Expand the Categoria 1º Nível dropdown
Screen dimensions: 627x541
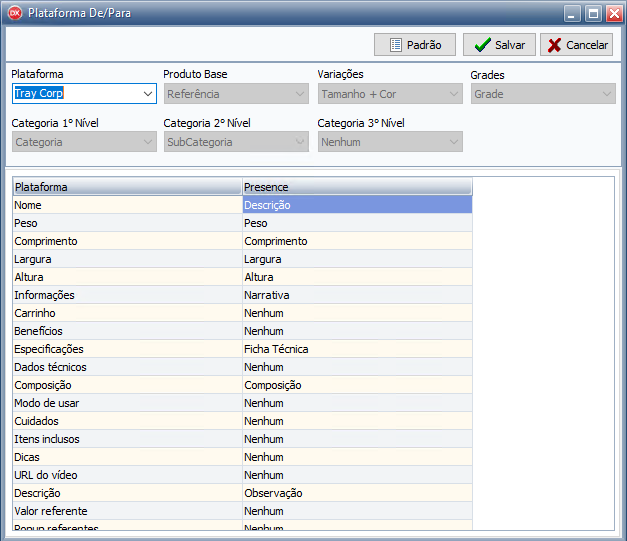point(84,142)
